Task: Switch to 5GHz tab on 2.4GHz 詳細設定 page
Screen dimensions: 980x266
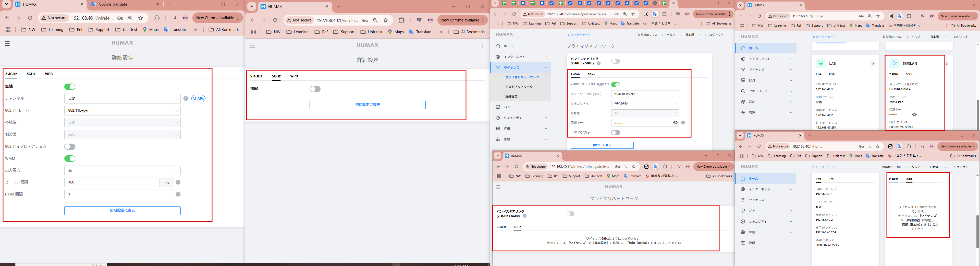Action: [x=31, y=74]
